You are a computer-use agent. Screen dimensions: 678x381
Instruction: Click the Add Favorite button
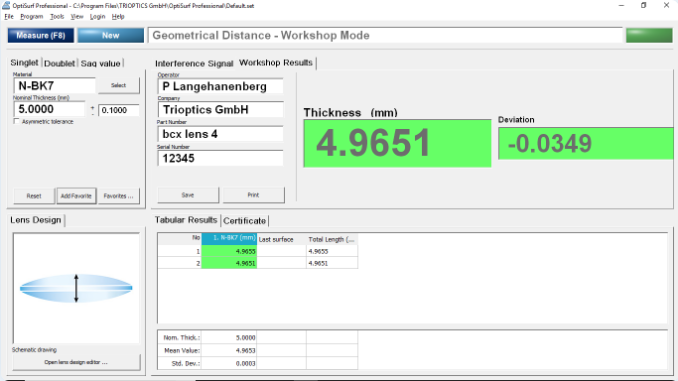76,196
